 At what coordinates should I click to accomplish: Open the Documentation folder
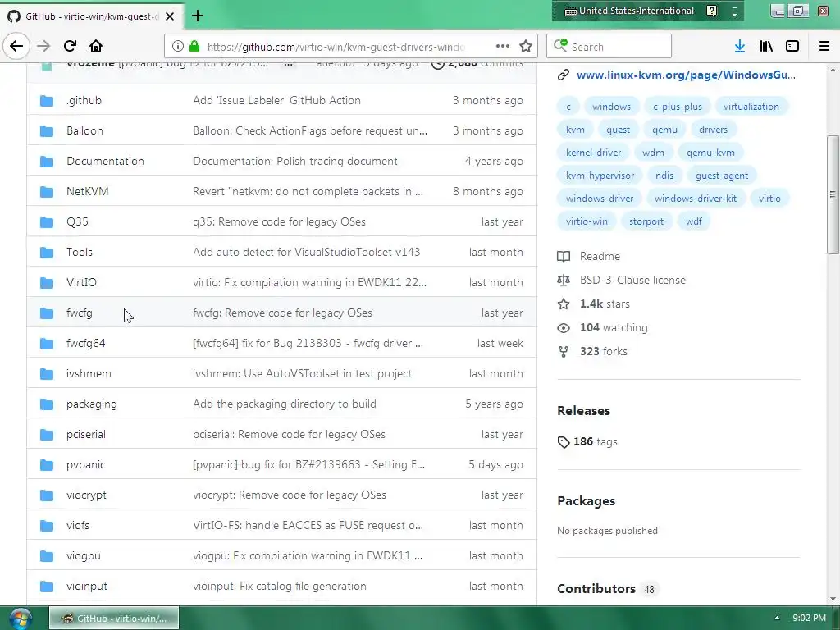[105, 162]
